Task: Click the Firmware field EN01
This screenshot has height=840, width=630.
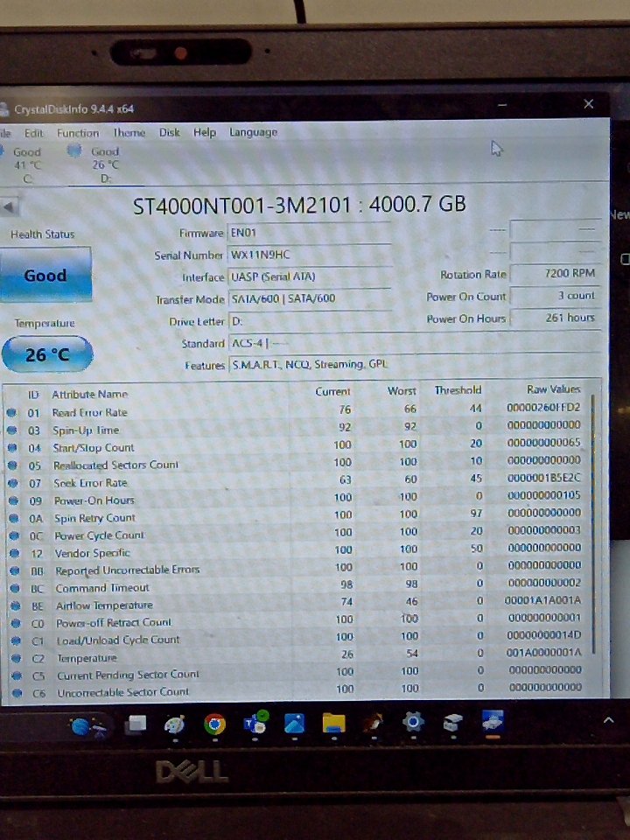Action: (309, 233)
